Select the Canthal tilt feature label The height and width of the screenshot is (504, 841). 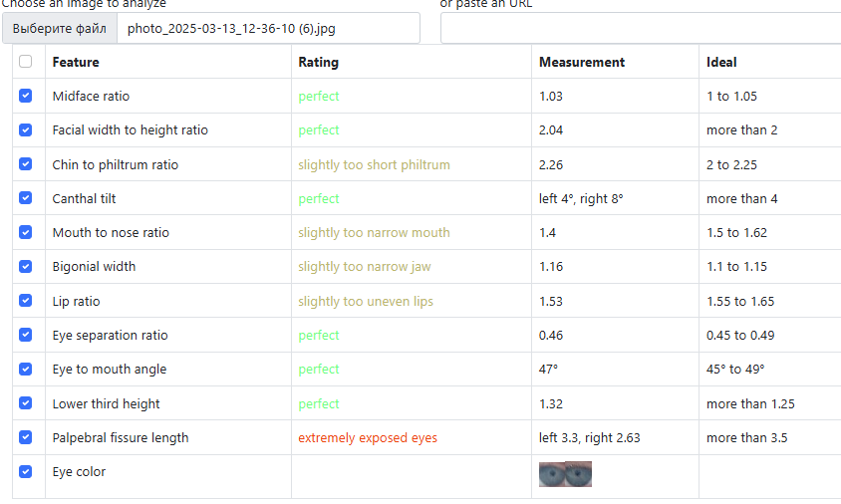[85, 198]
